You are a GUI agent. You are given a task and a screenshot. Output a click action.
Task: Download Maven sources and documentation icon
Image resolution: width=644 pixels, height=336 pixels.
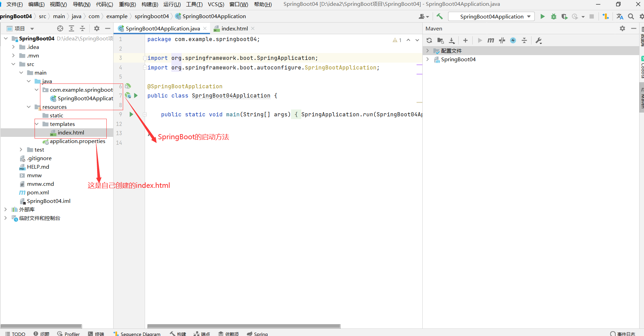point(452,40)
